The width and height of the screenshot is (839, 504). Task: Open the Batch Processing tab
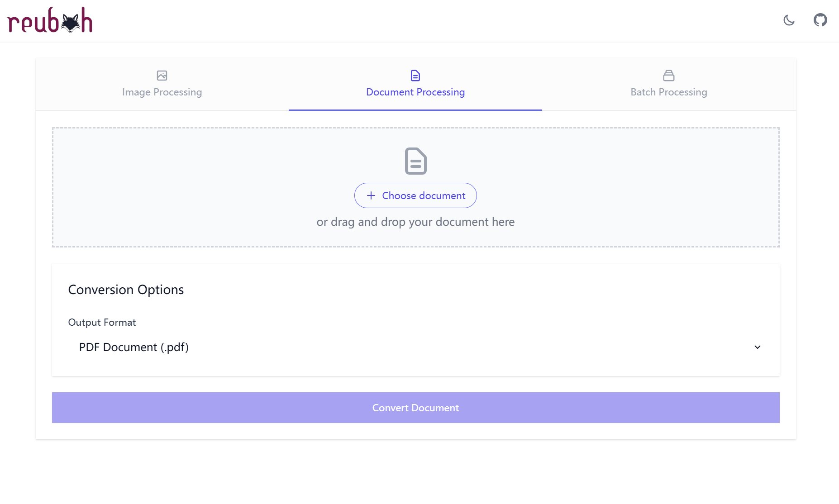point(669,92)
